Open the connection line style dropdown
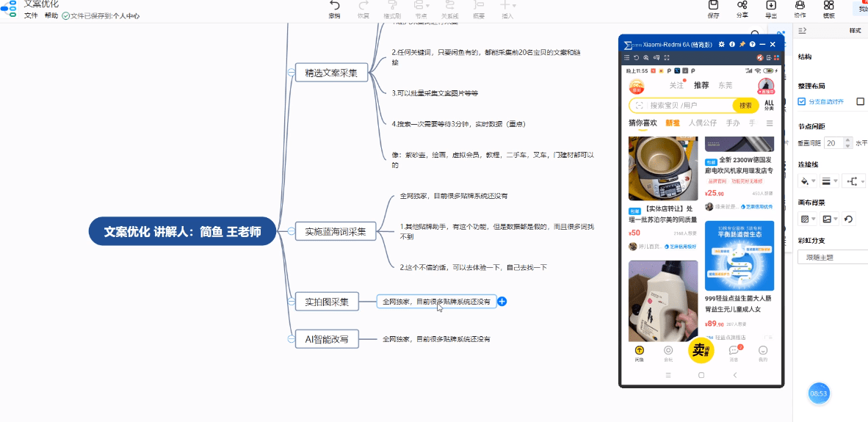The image size is (868, 422). pyautogui.click(x=831, y=181)
